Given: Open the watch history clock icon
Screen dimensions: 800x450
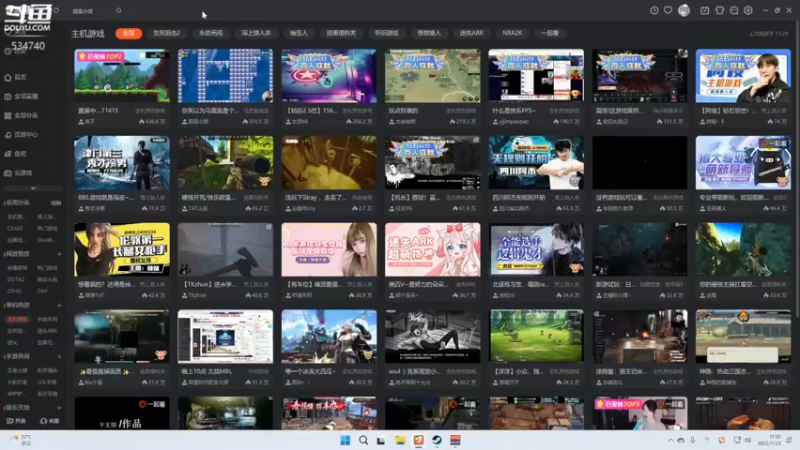Looking at the screenshot, I should click(x=654, y=10).
